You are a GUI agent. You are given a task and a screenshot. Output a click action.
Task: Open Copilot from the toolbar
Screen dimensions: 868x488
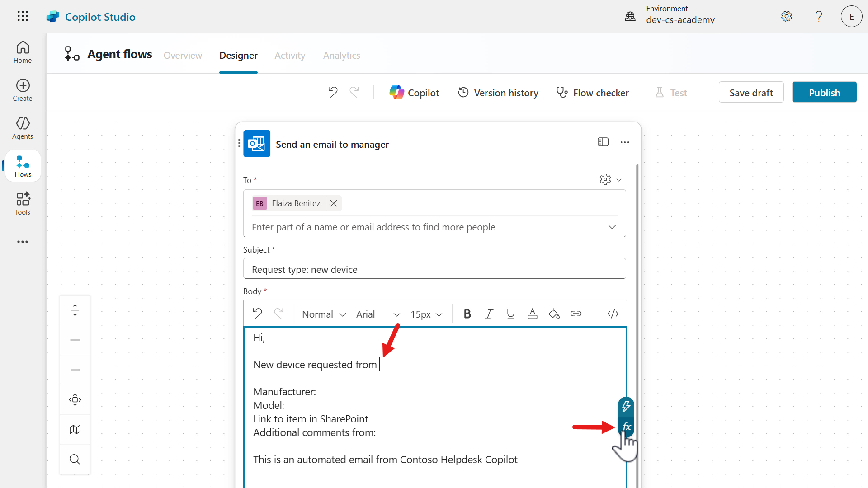[x=414, y=92]
